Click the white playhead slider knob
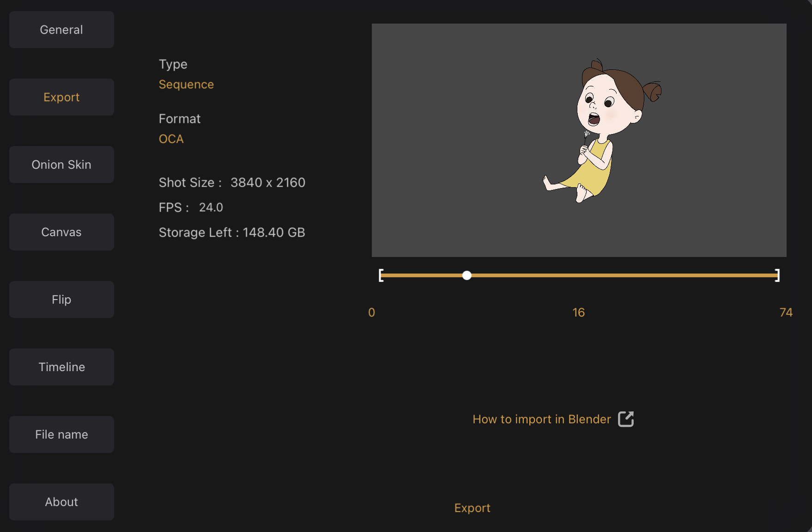 (467, 275)
